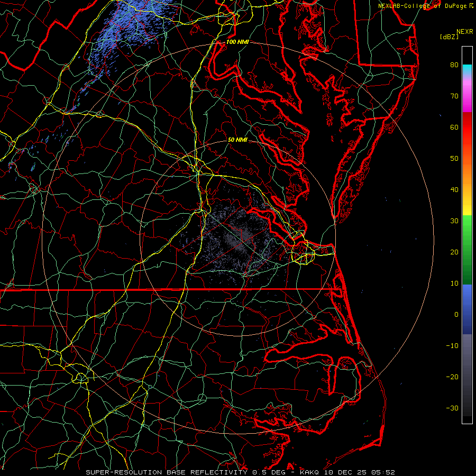The height and width of the screenshot is (476, 476).
Task: Click the 70 value on the dBZ scale
Action: [x=454, y=96]
